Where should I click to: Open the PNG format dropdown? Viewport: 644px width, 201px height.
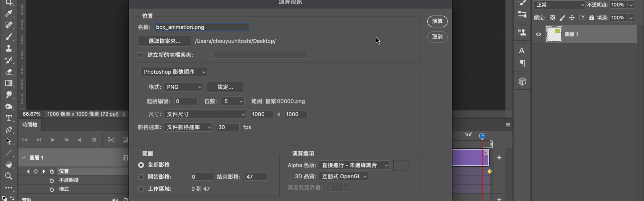[x=183, y=87]
